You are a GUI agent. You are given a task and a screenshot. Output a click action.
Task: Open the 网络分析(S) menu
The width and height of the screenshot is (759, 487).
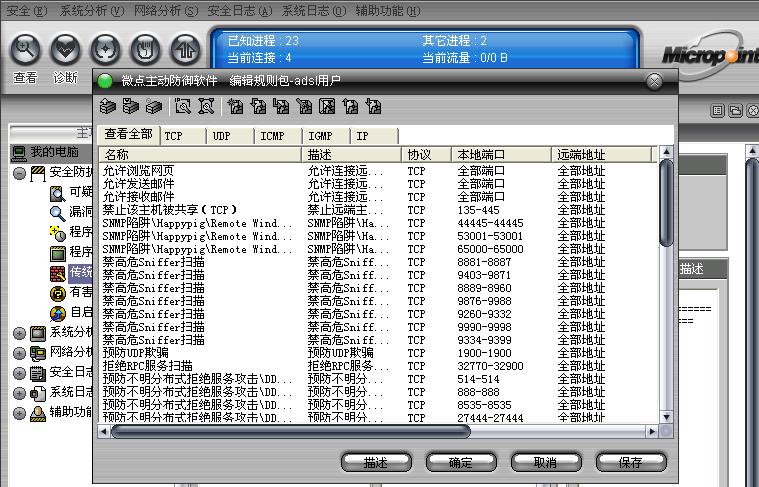click(166, 11)
